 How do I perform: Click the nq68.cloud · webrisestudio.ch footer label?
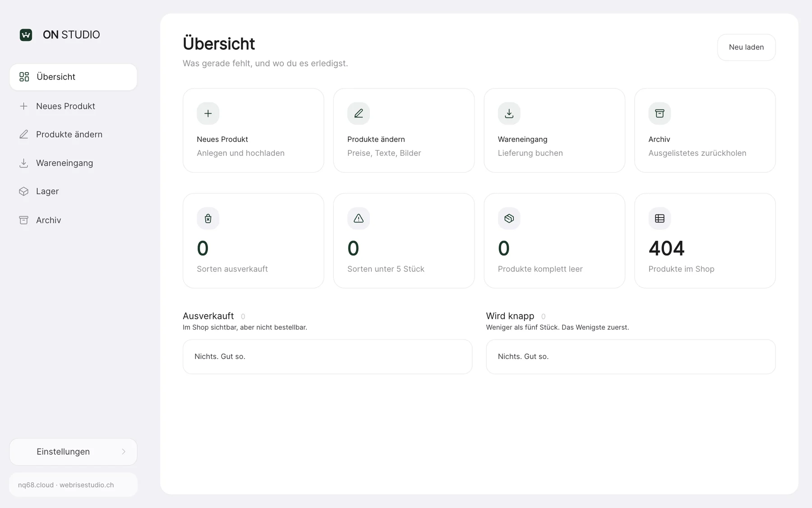click(66, 485)
